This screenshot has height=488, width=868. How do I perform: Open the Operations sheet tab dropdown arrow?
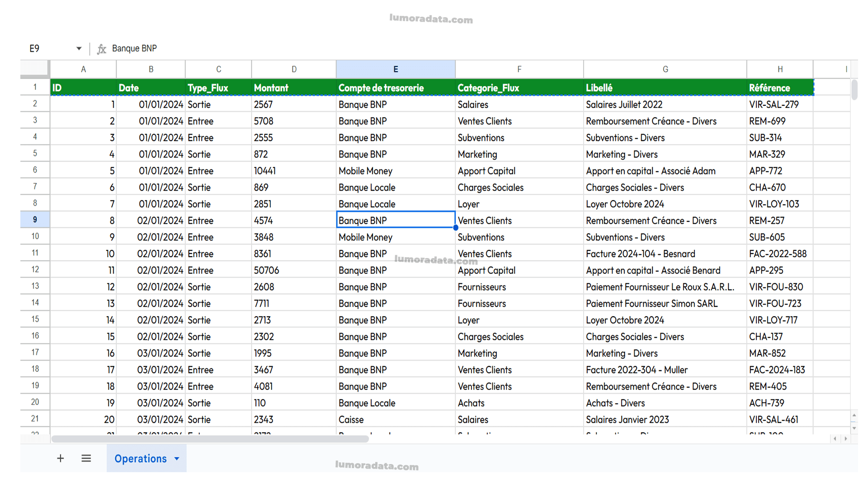point(177,459)
